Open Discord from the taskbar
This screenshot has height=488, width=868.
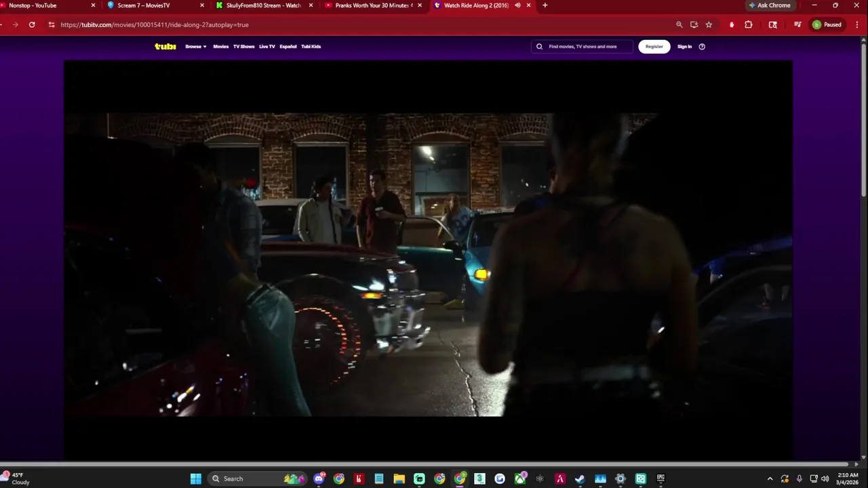[x=319, y=479]
